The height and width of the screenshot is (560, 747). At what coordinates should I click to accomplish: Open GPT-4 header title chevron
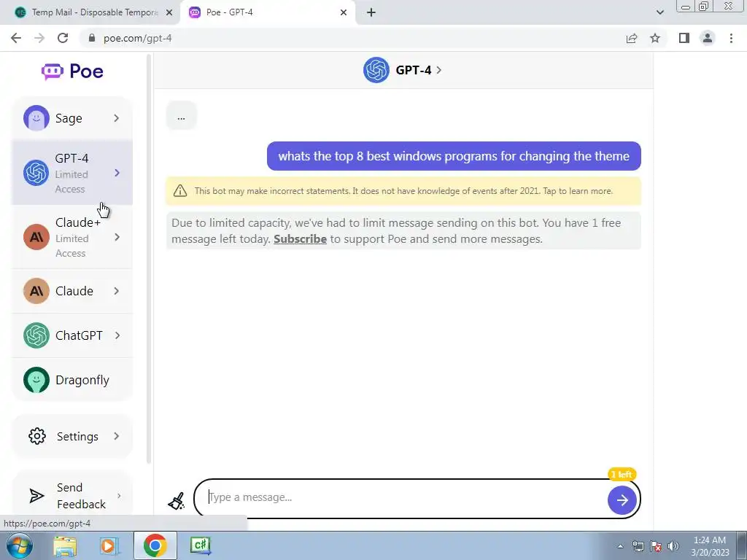click(438, 70)
